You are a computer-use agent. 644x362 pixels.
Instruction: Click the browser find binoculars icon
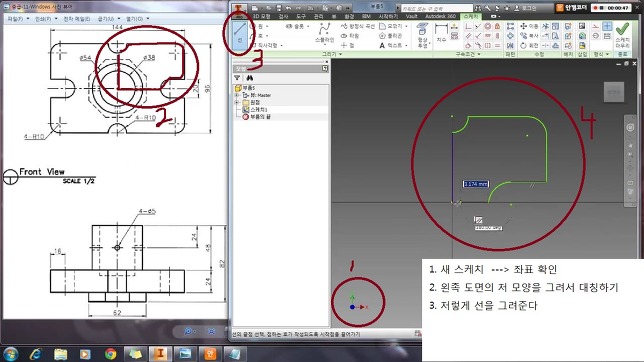click(249, 78)
